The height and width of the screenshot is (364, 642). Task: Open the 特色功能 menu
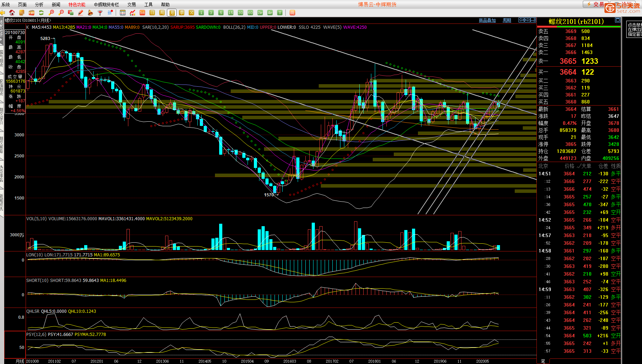coord(77,5)
